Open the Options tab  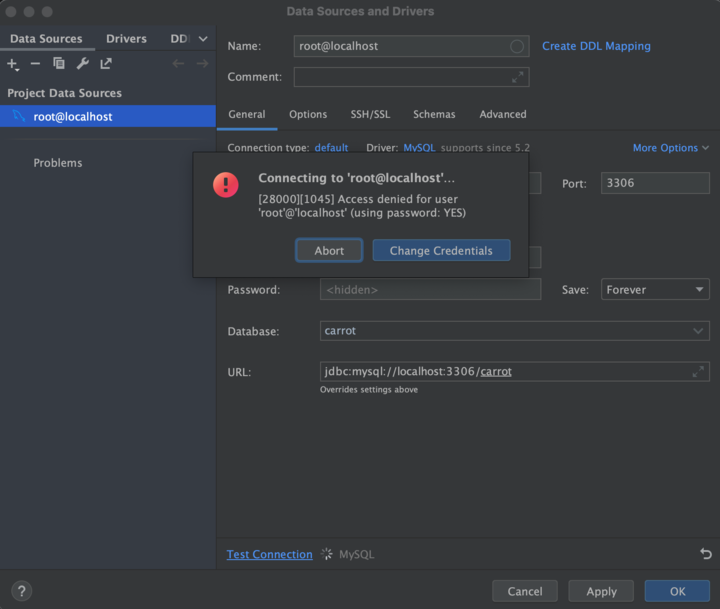(308, 114)
